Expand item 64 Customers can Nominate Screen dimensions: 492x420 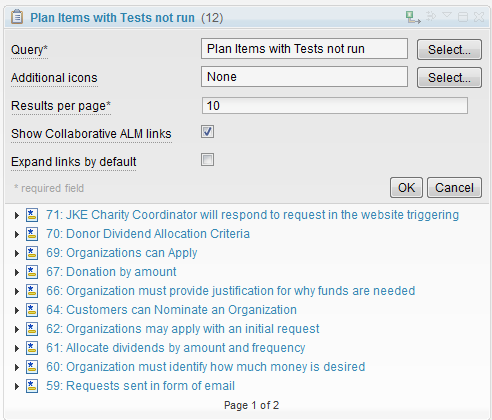point(17,310)
